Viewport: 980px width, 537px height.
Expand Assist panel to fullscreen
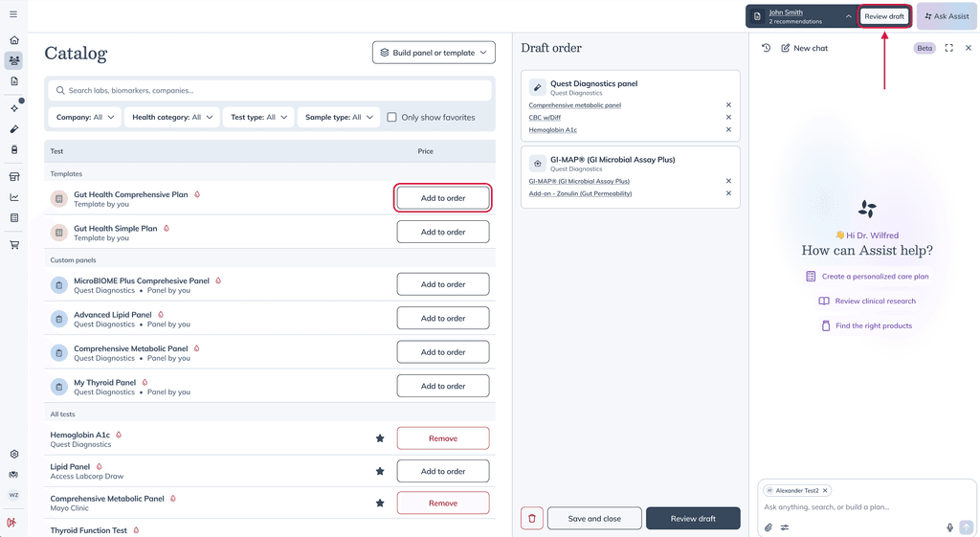(x=948, y=48)
